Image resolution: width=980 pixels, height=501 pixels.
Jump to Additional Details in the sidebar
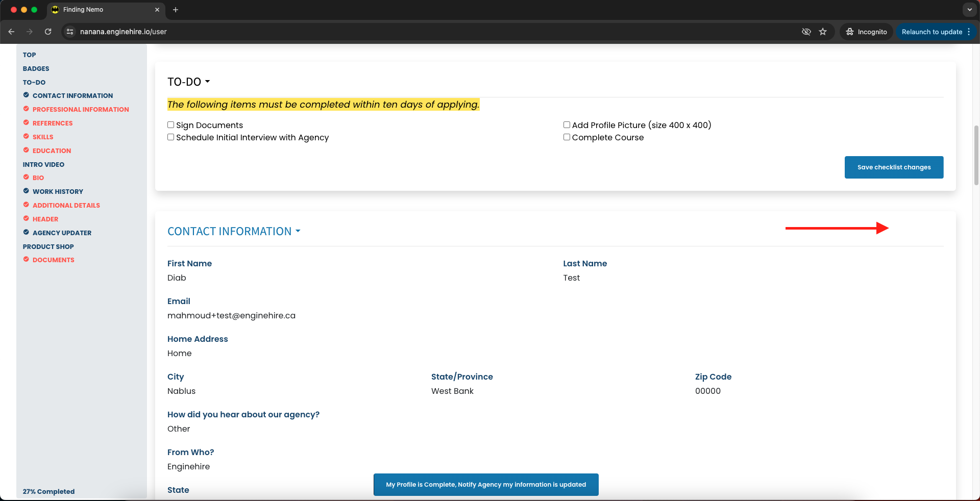click(x=66, y=205)
